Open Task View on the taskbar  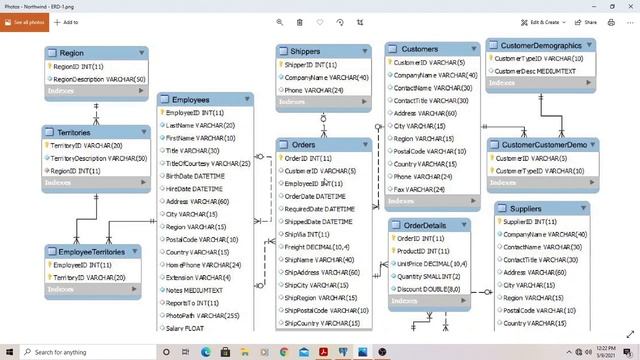point(185,352)
